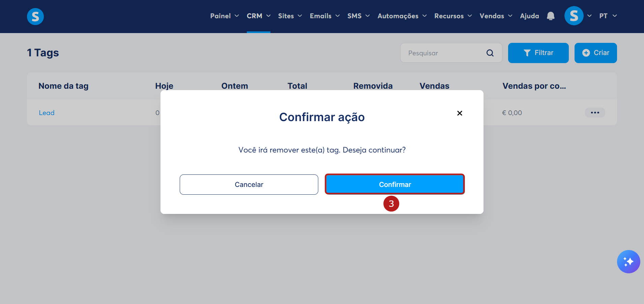Open the notifications bell
The image size is (644, 304).
click(x=551, y=16)
